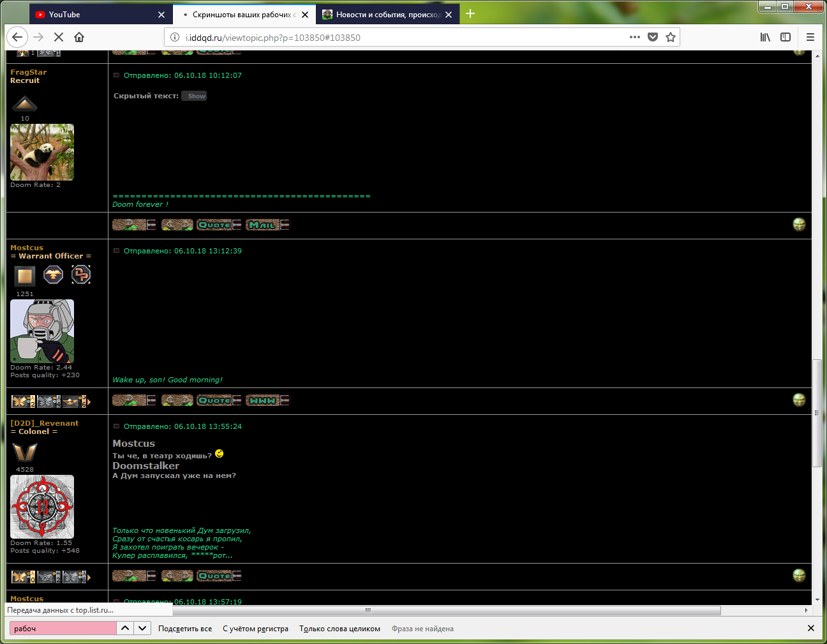Click two-marines PM button under FragStar's post
This screenshot has height=644, width=827.
tap(177, 225)
